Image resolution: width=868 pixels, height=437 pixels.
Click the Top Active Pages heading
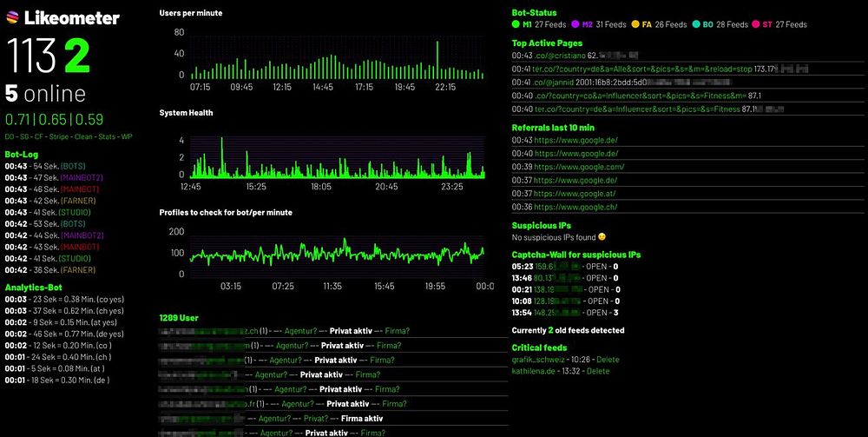(547, 43)
